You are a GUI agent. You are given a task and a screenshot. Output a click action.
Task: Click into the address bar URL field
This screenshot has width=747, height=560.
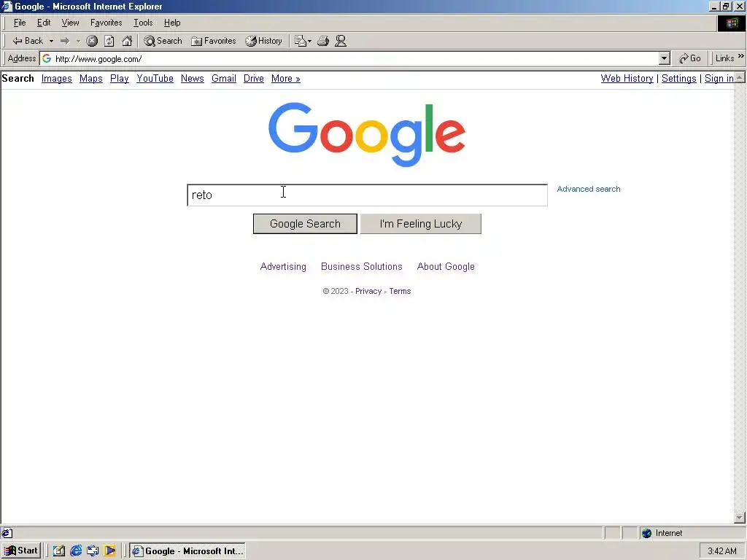[356, 59]
